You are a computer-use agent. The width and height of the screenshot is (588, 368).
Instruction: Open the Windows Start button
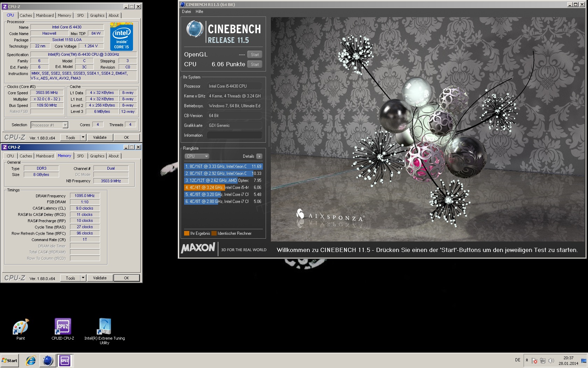coord(9,360)
